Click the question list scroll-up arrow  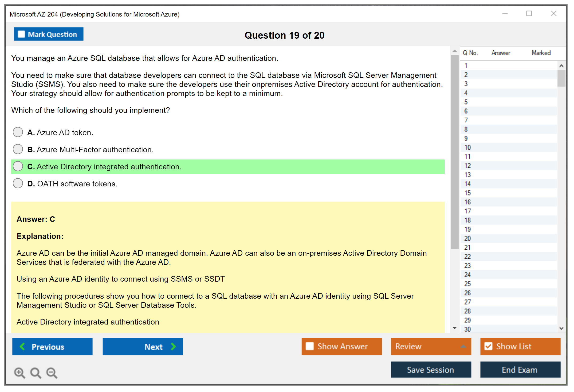pos(561,66)
